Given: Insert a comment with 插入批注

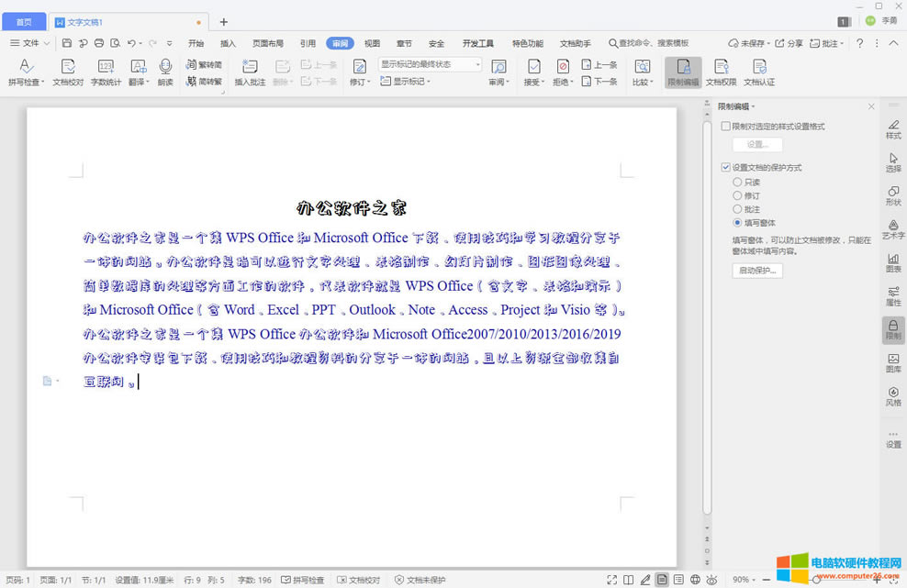Looking at the screenshot, I should [250, 67].
